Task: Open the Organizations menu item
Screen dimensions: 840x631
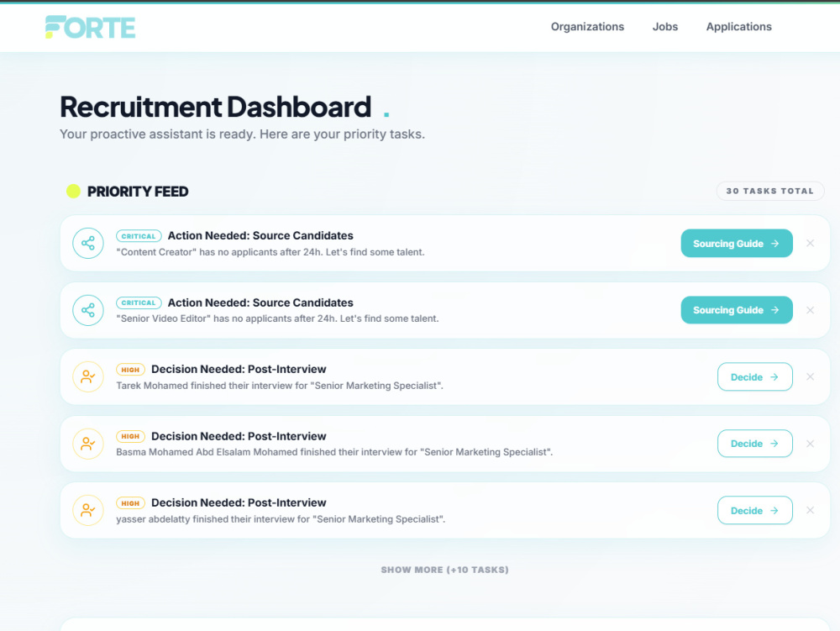Action: (x=587, y=27)
